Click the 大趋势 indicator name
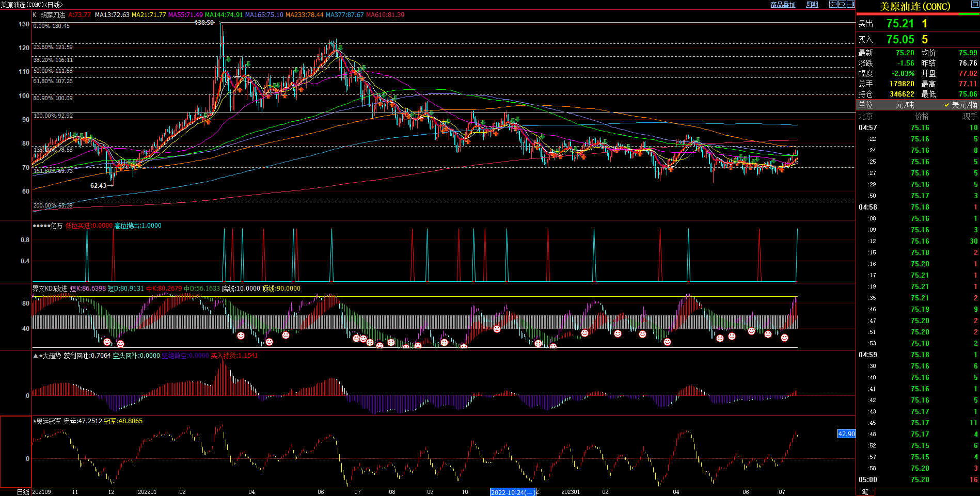Screen dimensions: 980x496 click(x=52, y=356)
